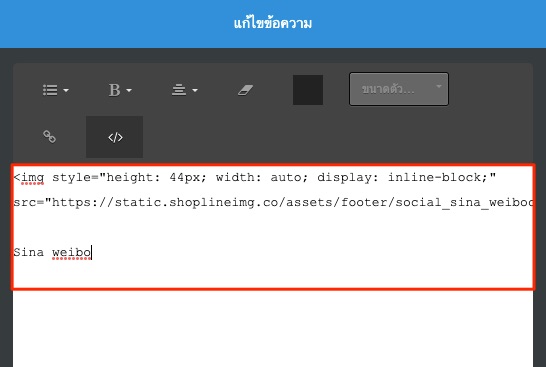
Task: Open the black text color swatch
Action: [308, 90]
